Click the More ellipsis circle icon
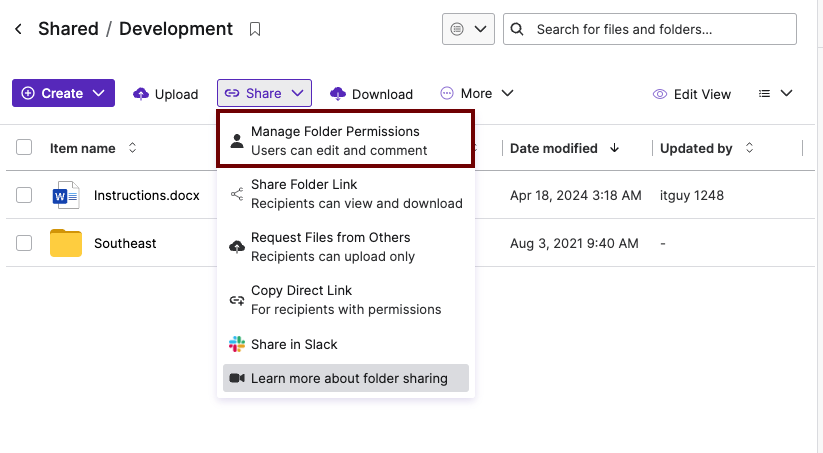Viewport: 823px width, 453px height. point(447,93)
